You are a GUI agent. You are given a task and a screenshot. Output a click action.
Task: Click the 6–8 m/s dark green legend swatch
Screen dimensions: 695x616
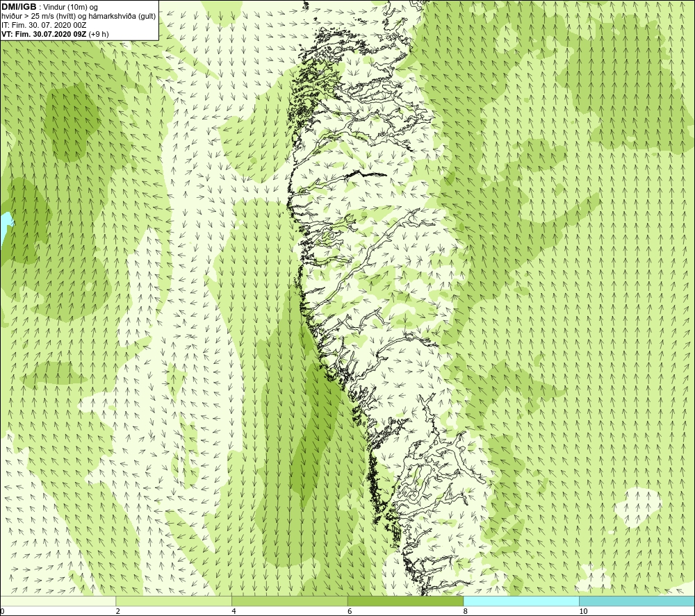[405, 601]
